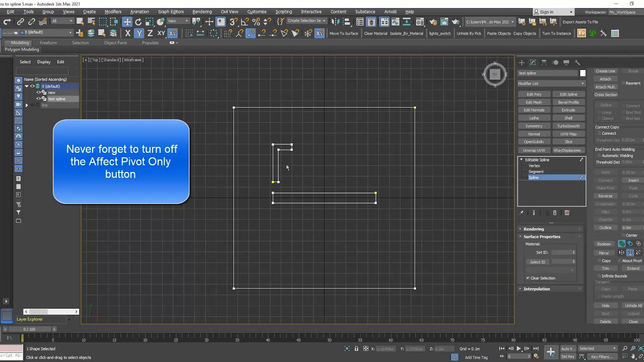Open the Modifiers menu

click(x=113, y=12)
